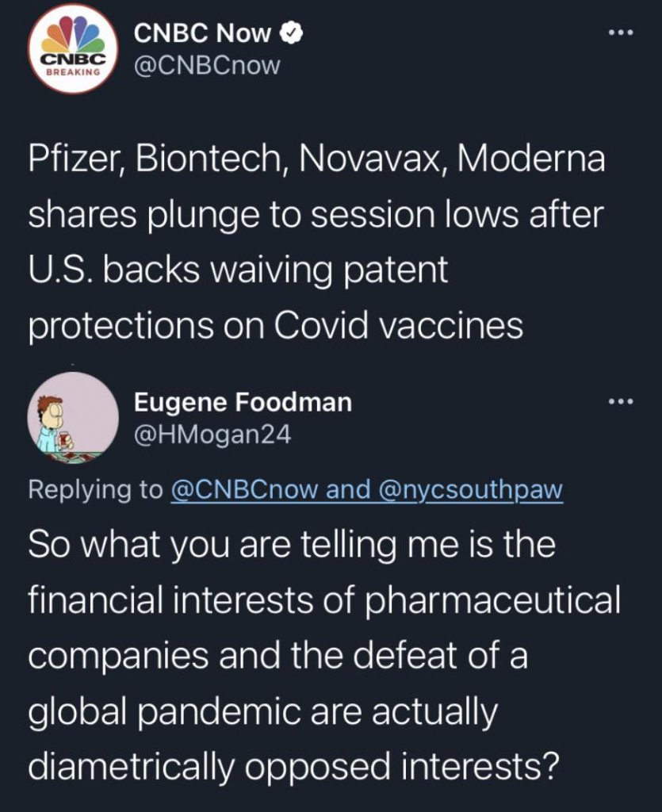
Task: Click the CNBC Now display name
Action: pyautogui.click(x=203, y=33)
